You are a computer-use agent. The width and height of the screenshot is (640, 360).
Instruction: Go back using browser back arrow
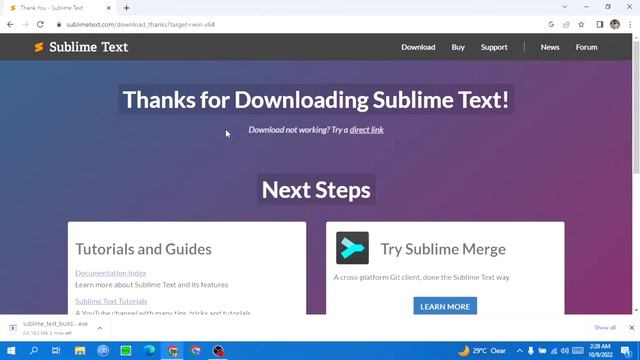pos(10,24)
